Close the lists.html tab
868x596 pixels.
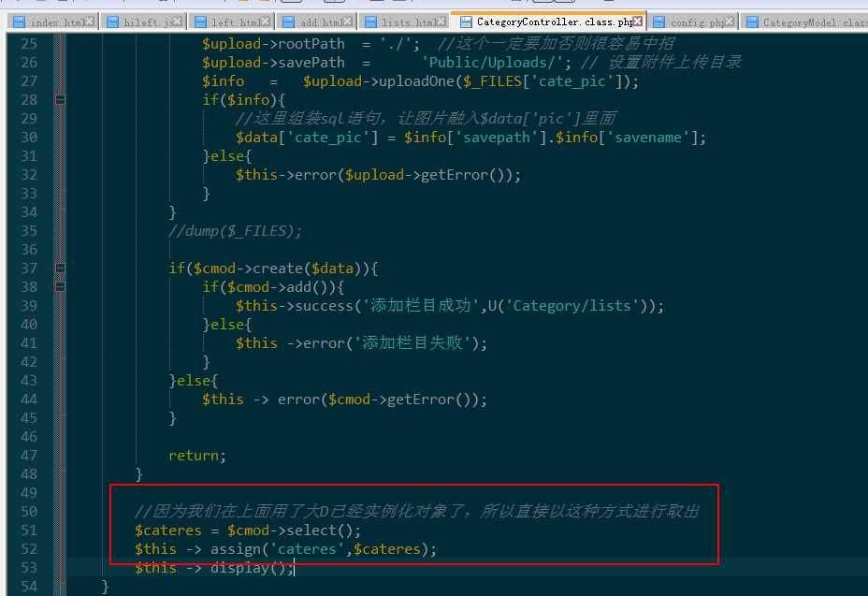[x=441, y=21]
